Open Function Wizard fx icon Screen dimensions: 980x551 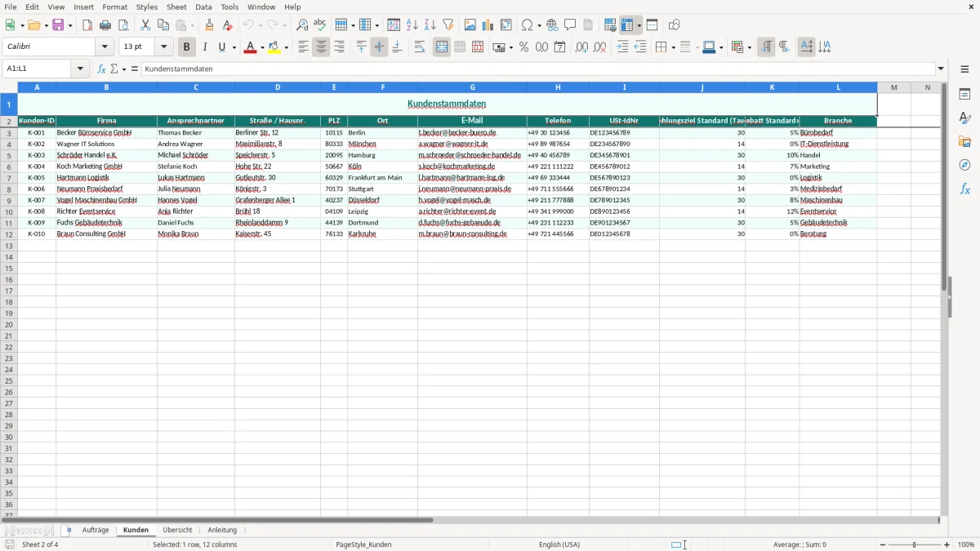pyautogui.click(x=101, y=69)
